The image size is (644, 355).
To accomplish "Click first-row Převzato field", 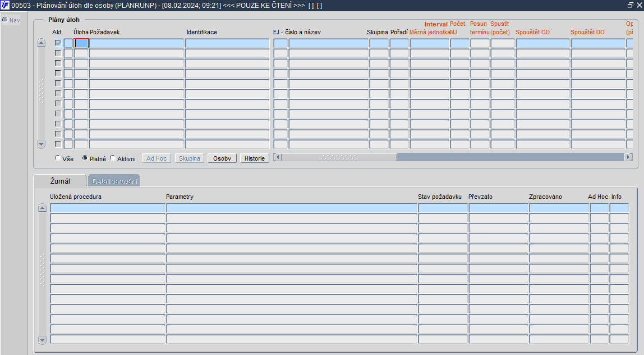I will coord(498,208).
